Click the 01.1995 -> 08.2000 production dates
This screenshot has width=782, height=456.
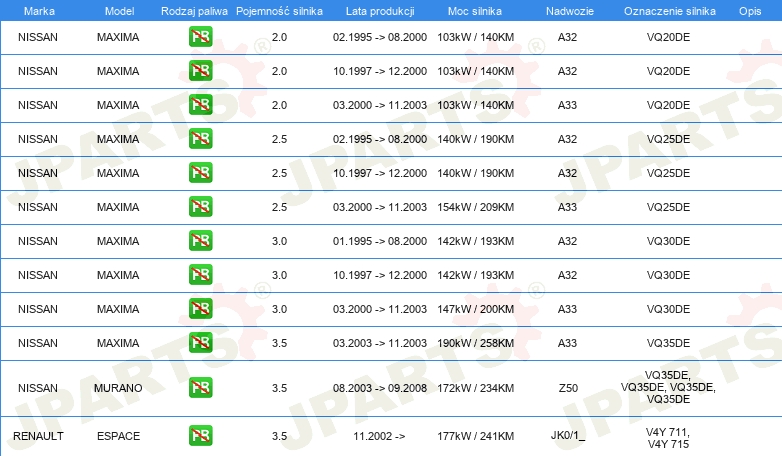(380, 241)
